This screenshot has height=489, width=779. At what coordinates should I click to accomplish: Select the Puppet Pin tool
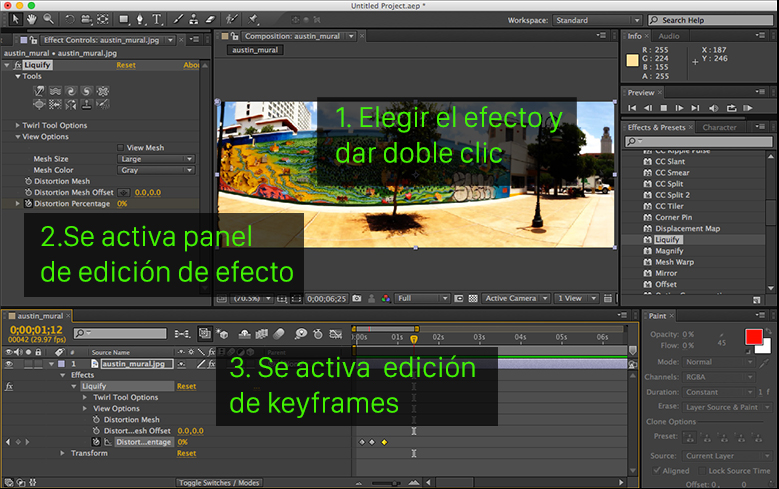[253, 19]
